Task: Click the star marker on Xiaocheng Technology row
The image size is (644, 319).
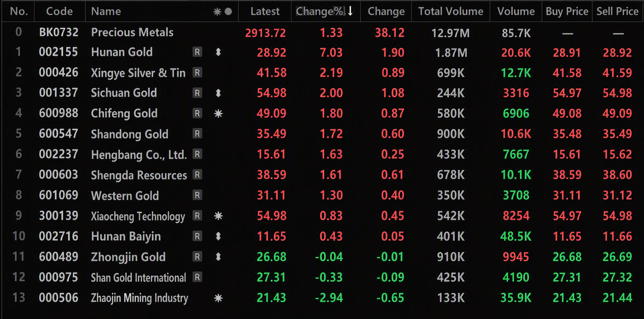Action: point(218,216)
